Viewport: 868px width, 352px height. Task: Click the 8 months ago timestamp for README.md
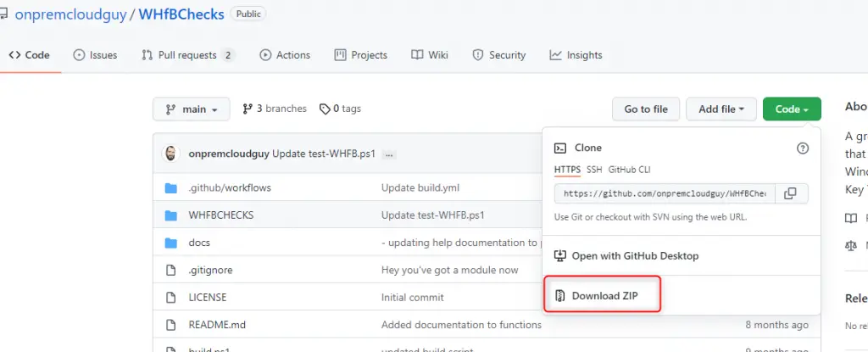tap(776, 325)
